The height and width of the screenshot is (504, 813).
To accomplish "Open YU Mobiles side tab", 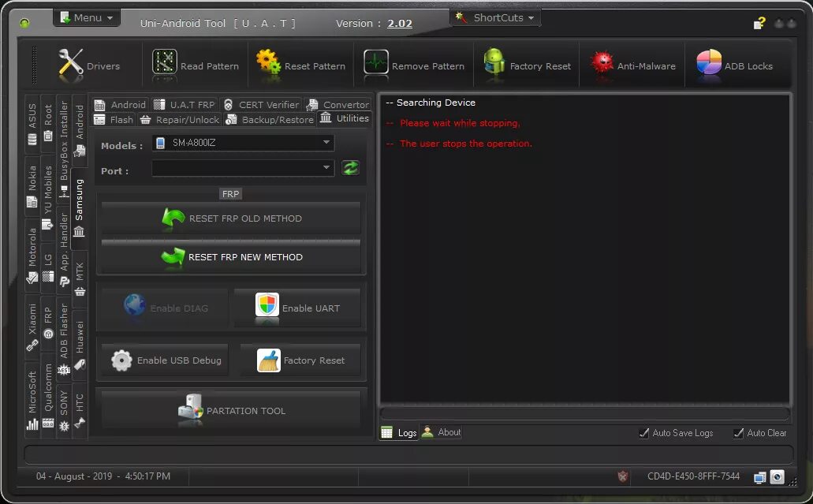I will click(48, 197).
